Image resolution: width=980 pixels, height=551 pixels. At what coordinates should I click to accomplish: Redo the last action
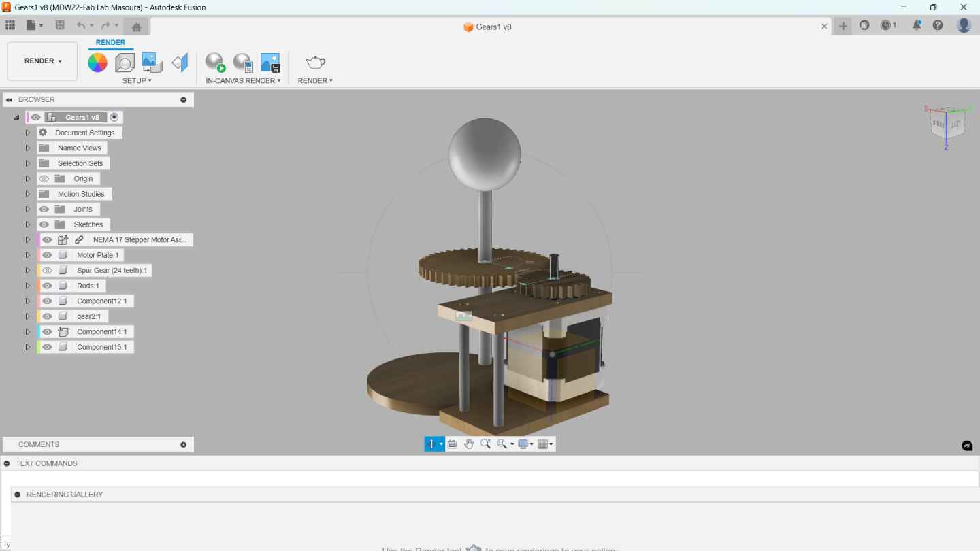[x=105, y=25]
